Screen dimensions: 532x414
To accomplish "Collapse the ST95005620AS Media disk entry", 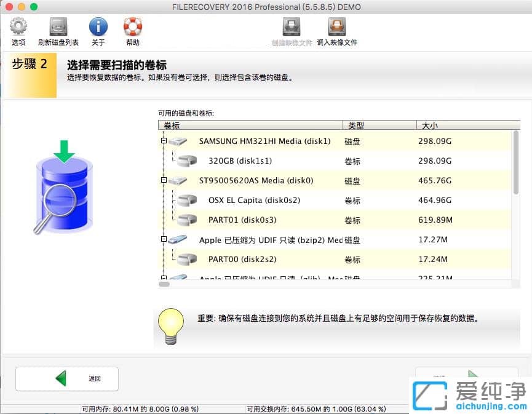I will (x=162, y=180).
